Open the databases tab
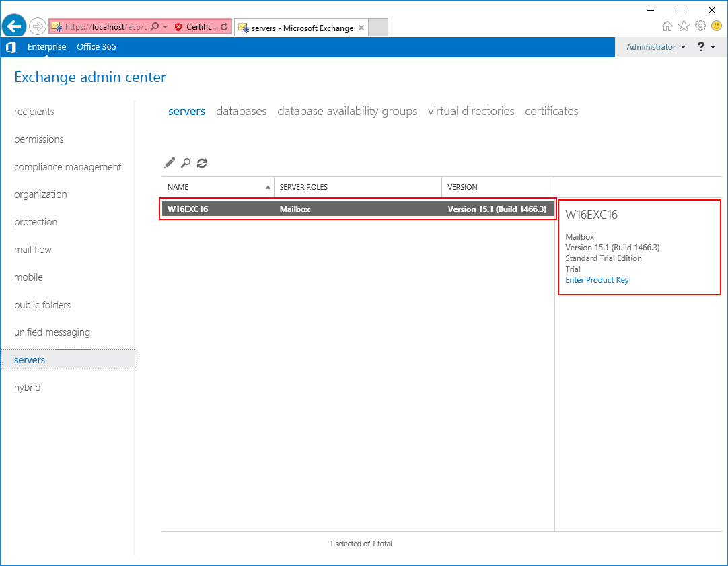This screenshot has width=728, height=566. pyautogui.click(x=242, y=111)
